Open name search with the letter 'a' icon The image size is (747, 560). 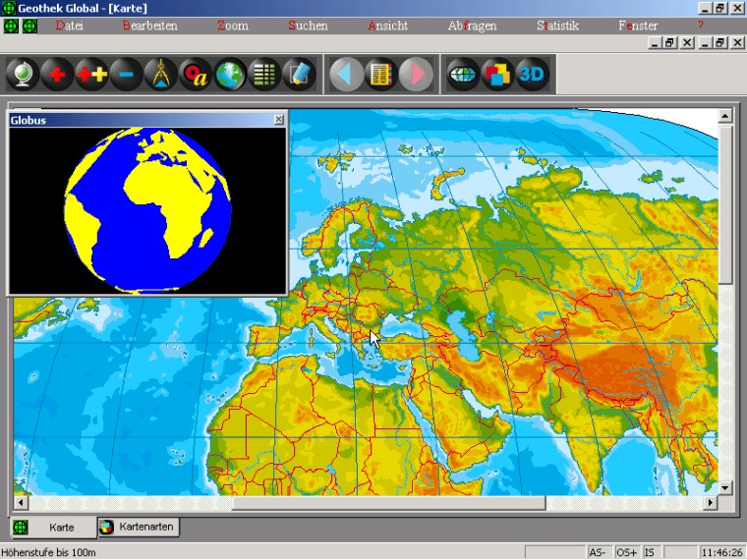pyautogui.click(x=196, y=75)
